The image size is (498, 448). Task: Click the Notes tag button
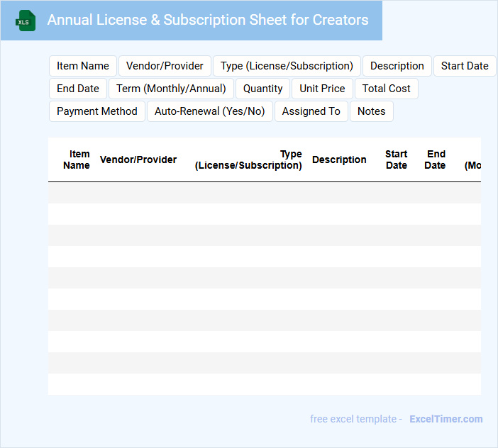[x=372, y=111]
